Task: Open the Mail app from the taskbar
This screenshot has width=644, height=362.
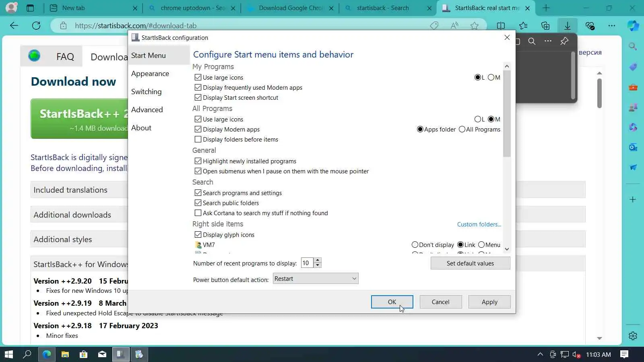Action: coord(102,354)
